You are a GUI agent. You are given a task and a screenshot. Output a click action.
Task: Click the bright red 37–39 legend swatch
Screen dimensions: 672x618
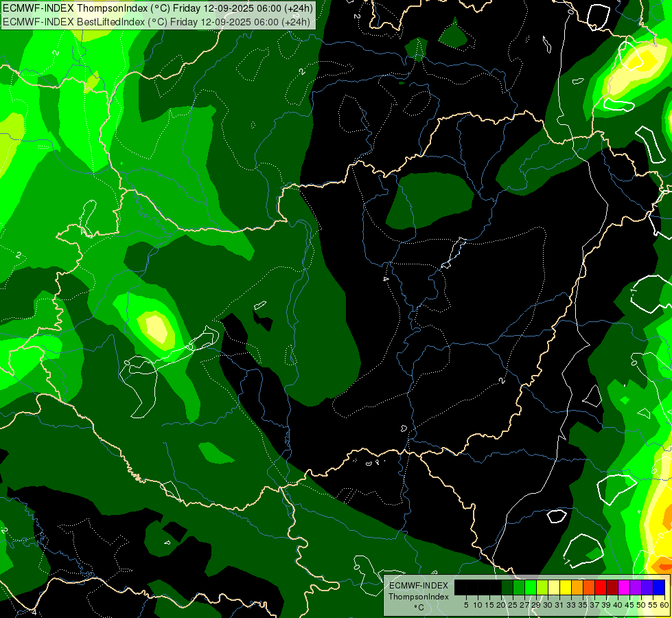tap(601, 587)
